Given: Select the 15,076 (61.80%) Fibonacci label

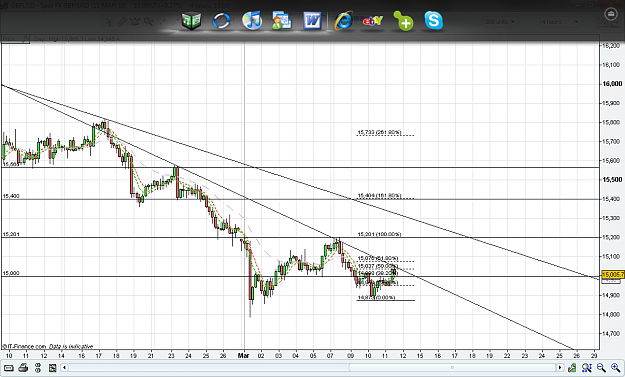Looking at the screenshot, I should (x=377, y=259).
